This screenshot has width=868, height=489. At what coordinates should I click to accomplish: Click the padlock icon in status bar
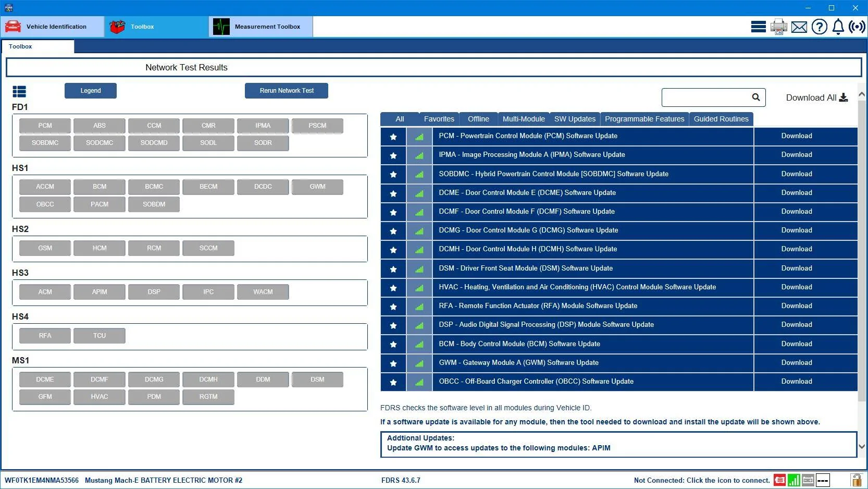point(856,480)
